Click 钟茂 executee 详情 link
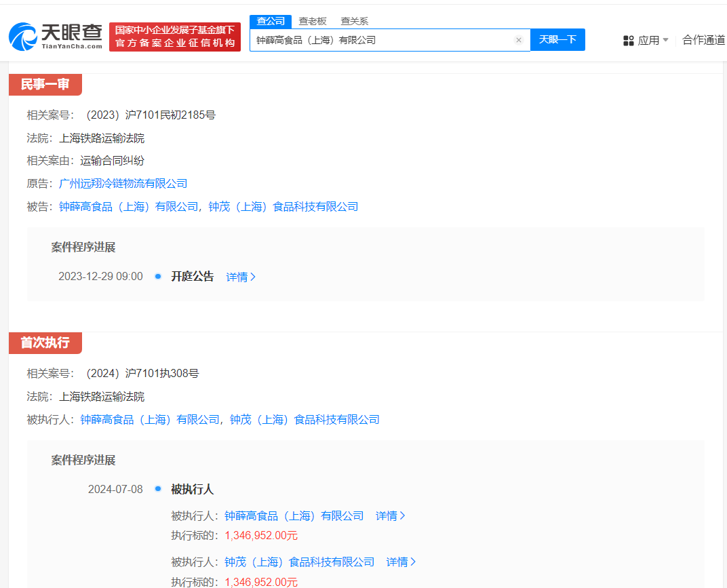The width and height of the screenshot is (727, 588). point(401,562)
